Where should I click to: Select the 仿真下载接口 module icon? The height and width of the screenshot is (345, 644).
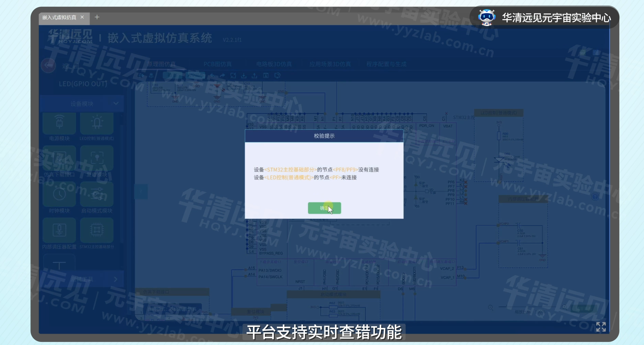click(59, 158)
